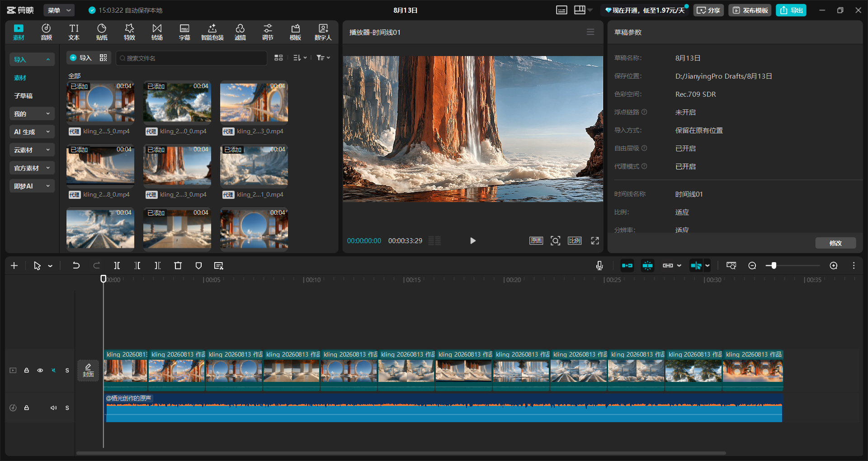Expand the 即梦AI sidebar section
The height and width of the screenshot is (461, 868).
pos(32,186)
